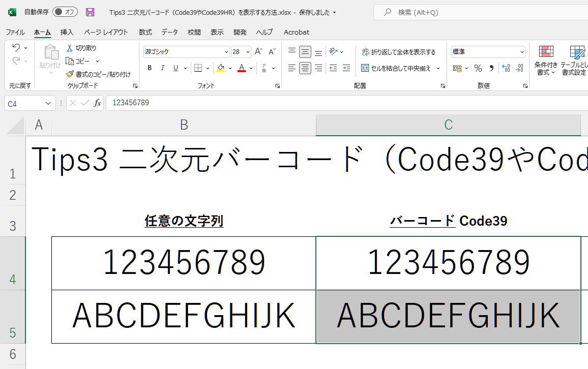588x369 pixels.
Task: Expand the font size 28 dropdown
Action: [x=248, y=52]
